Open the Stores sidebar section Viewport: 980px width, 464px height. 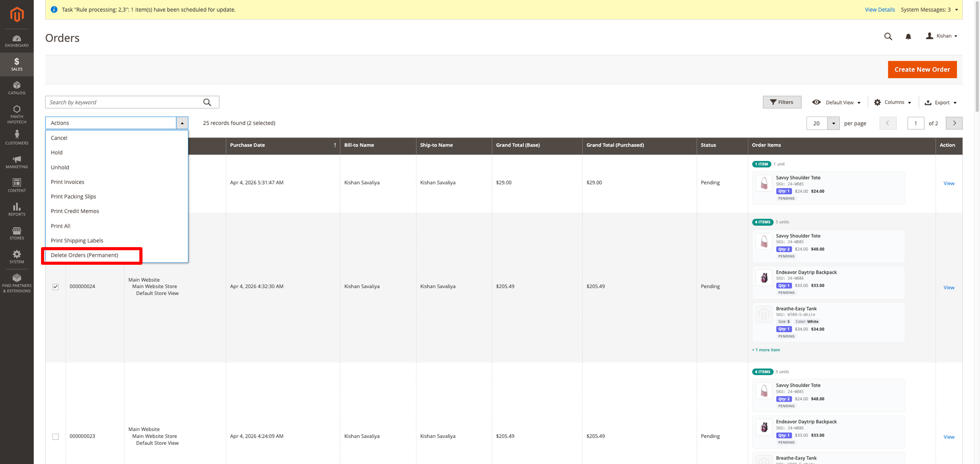[17, 233]
